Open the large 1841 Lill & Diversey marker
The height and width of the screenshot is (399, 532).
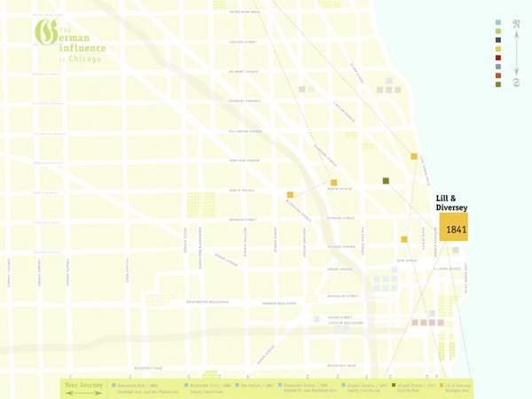[x=454, y=227]
